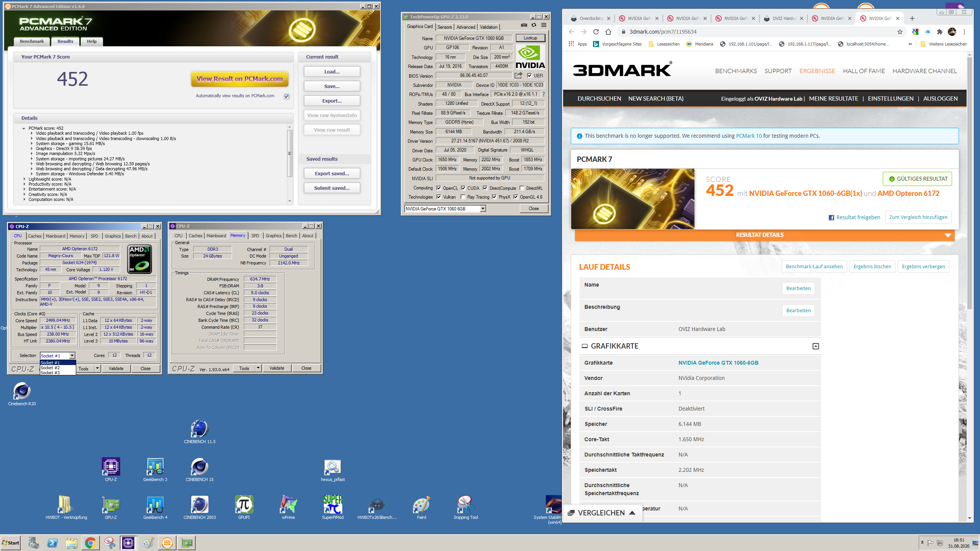Toggle the OpenCL checkbox in GPU-Z
The height and width of the screenshot is (551, 980).
point(439,188)
